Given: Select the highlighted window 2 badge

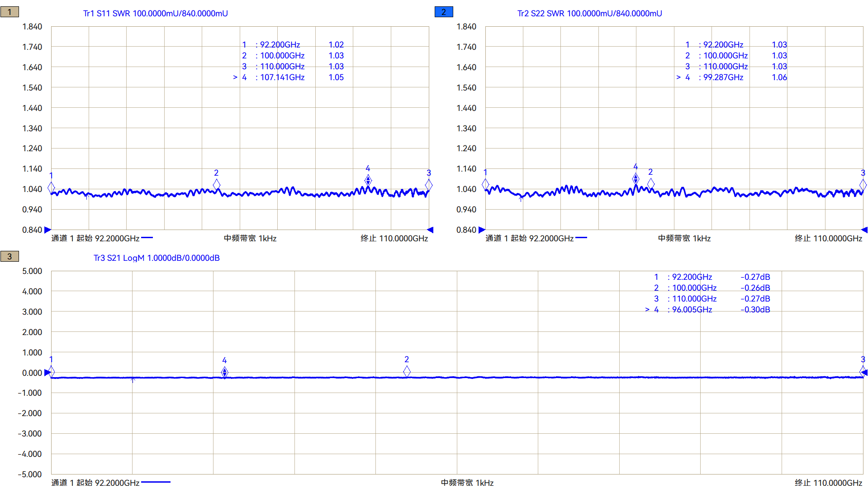Looking at the screenshot, I should 443,12.
